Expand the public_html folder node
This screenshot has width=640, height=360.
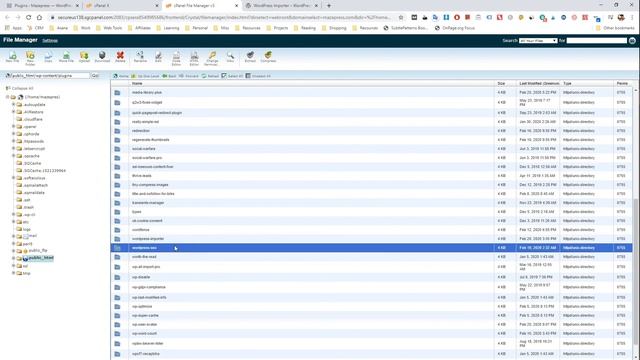tap(13, 258)
